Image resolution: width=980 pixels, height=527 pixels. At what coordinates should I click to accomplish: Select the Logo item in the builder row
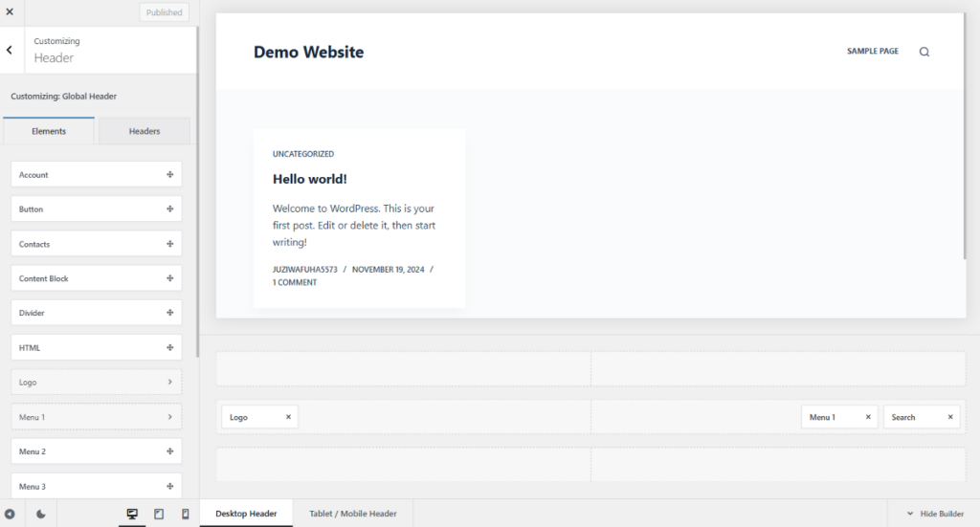(259, 417)
